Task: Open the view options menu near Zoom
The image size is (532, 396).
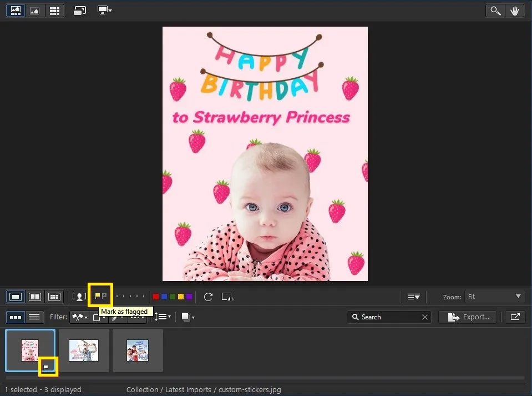Action: (x=413, y=296)
